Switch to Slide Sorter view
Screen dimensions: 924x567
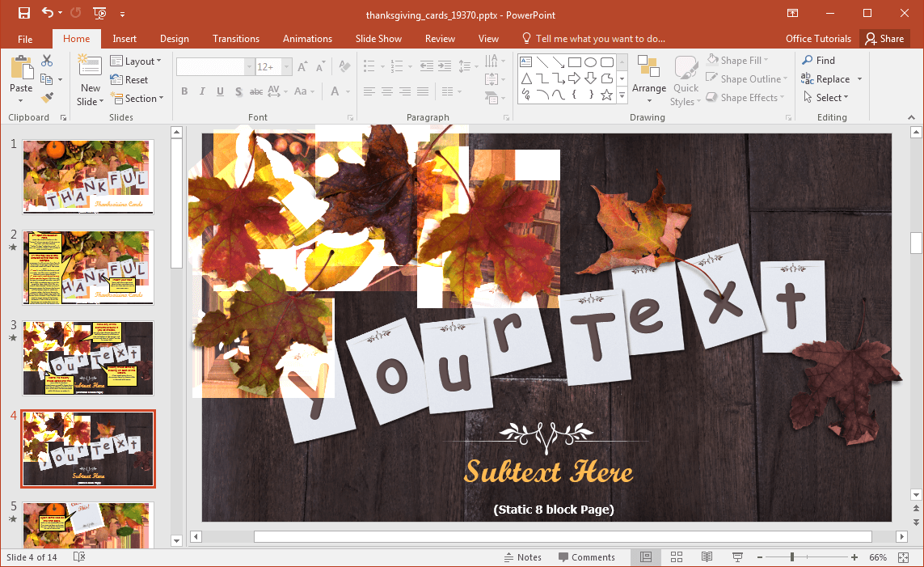677,556
